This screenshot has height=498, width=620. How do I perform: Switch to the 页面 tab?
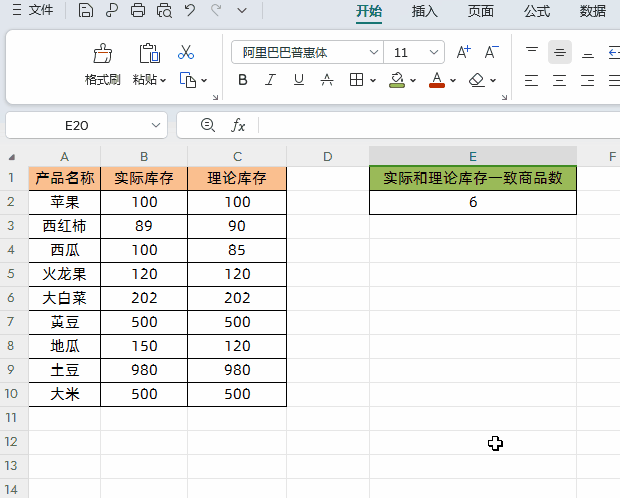click(x=481, y=11)
